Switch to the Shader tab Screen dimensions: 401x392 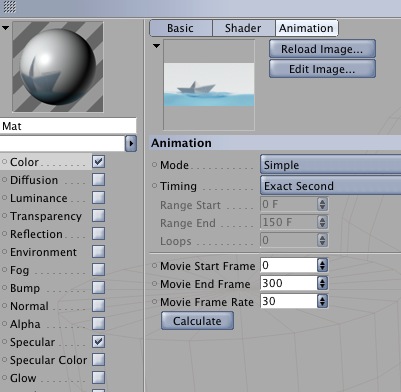[x=243, y=28]
